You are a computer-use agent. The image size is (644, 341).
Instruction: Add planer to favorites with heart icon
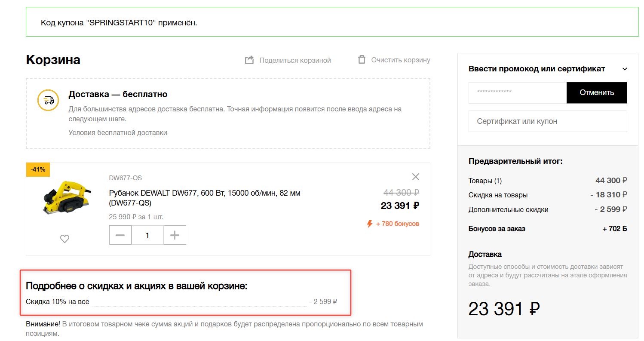[x=64, y=239]
